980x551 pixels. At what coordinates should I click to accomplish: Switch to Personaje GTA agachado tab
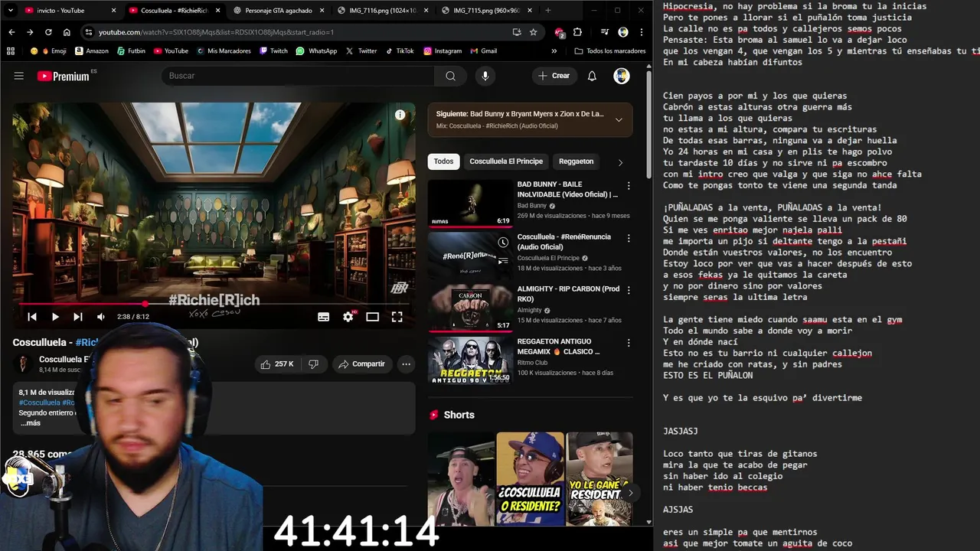pos(278,11)
